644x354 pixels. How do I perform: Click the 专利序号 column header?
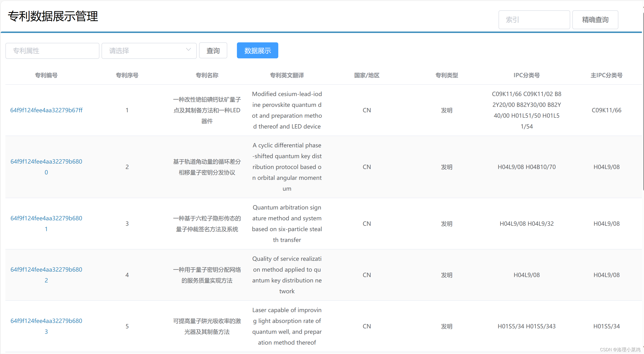point(127,75)
